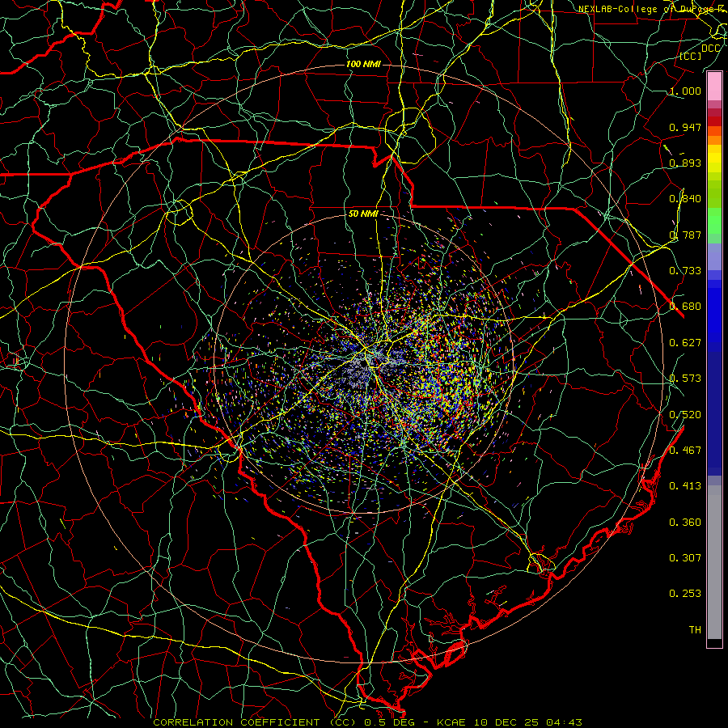Click the KCAE radar site identifier

(451, 722)
